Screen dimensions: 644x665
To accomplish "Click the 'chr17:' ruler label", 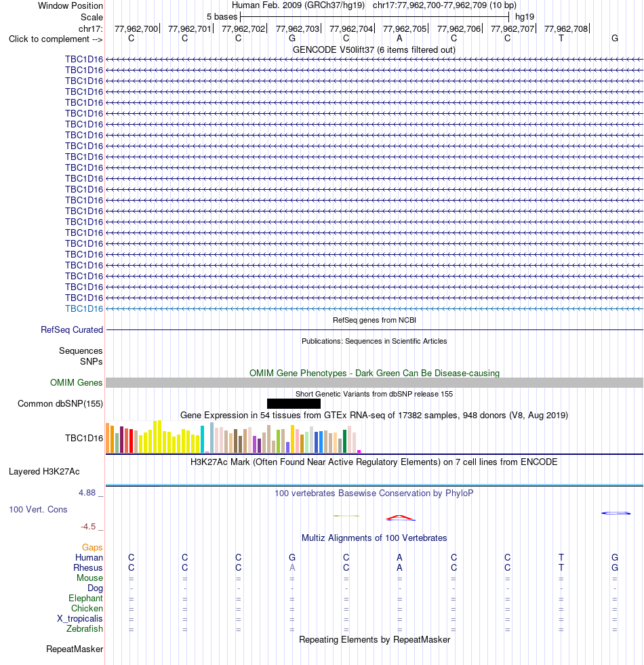I will 90,28.
